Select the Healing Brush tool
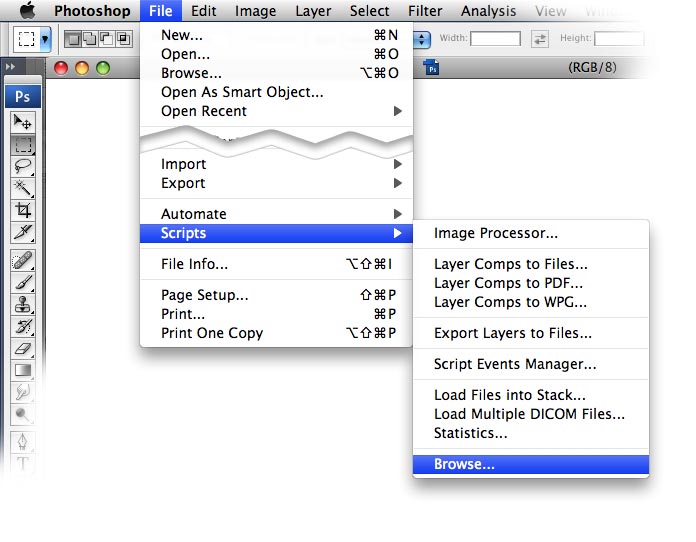696x542 pixels. point(23,260)
